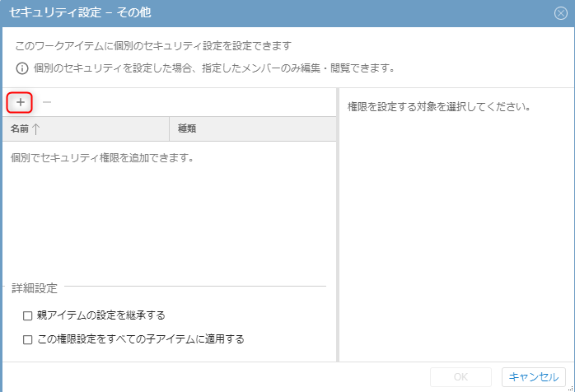Click the plus icon to add a security member
This screenshot has height=392, width=575.
[20, 102]
